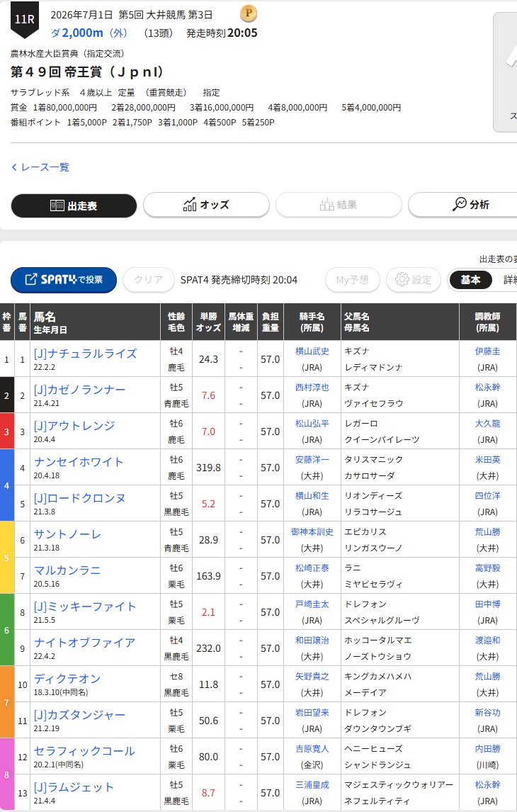Select the 詳細 view toggle
The image size is (517, 812).
(x=510, y=280)
